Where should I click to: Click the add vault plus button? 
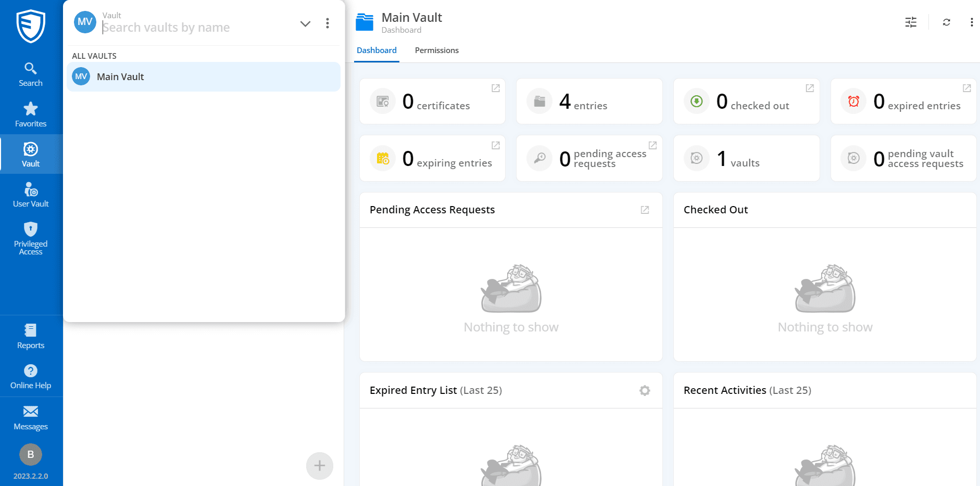tap(319, 466)
